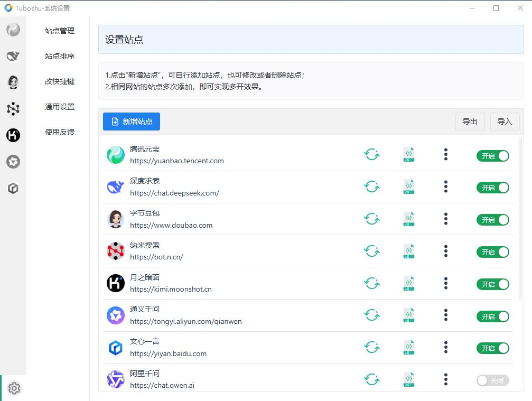532x401 pixels.
Task: Open more options menu for 纳米搜索
Action: pos(446,251)
